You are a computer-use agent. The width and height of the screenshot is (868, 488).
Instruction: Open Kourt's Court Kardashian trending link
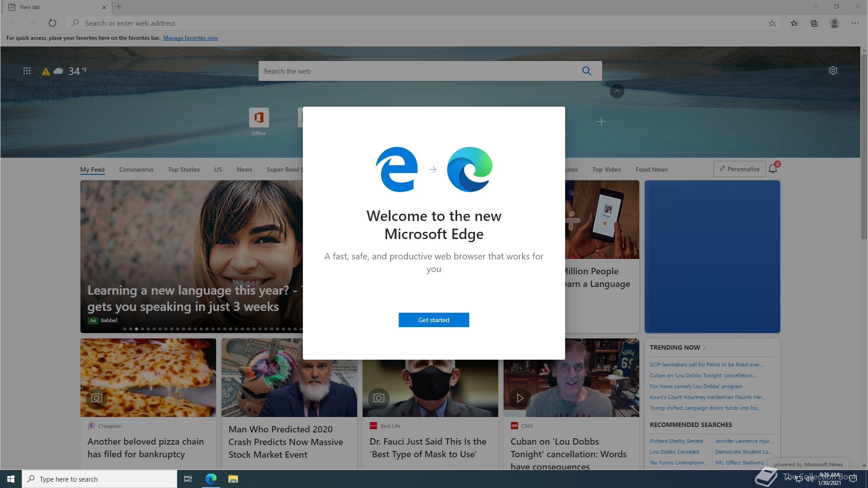[708, 397]
